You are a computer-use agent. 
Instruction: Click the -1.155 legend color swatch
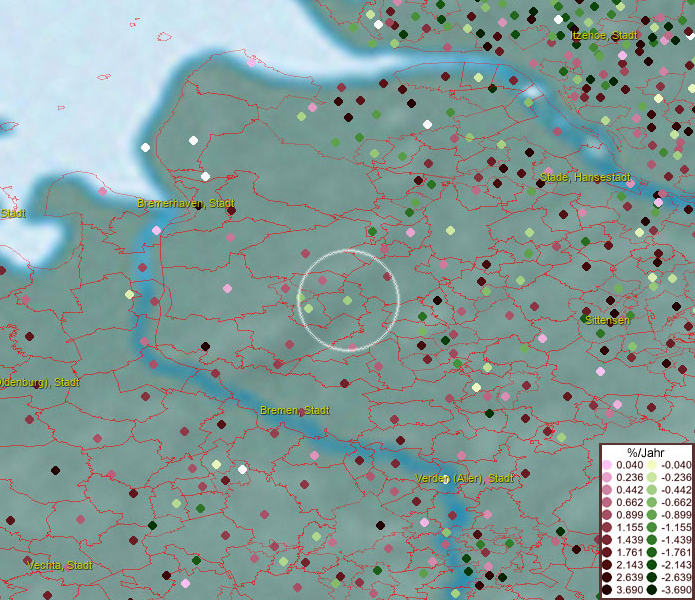652,527
